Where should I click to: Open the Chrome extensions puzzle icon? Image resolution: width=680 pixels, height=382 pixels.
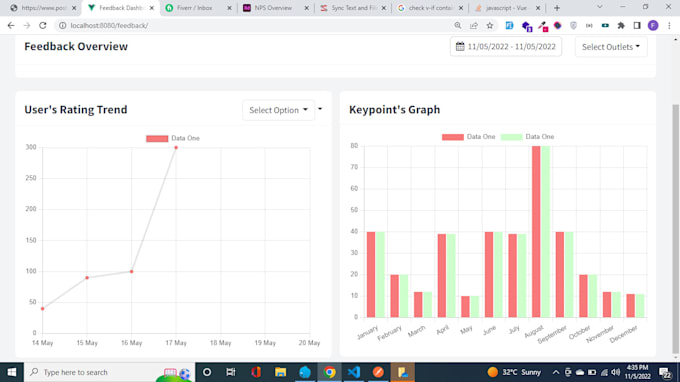coord(621,26)
